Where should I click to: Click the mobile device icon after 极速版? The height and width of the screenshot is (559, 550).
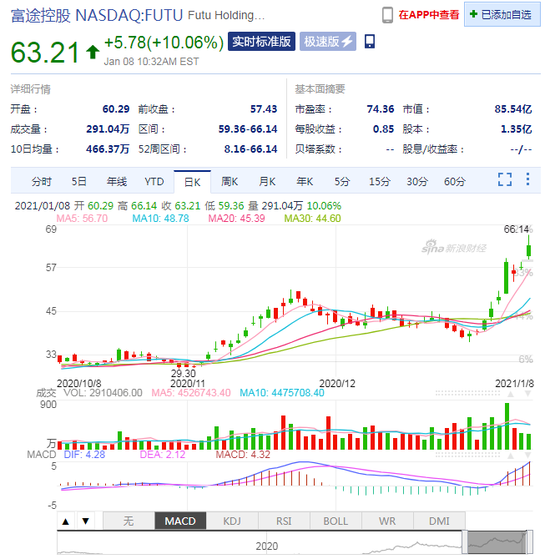(370, 41)
